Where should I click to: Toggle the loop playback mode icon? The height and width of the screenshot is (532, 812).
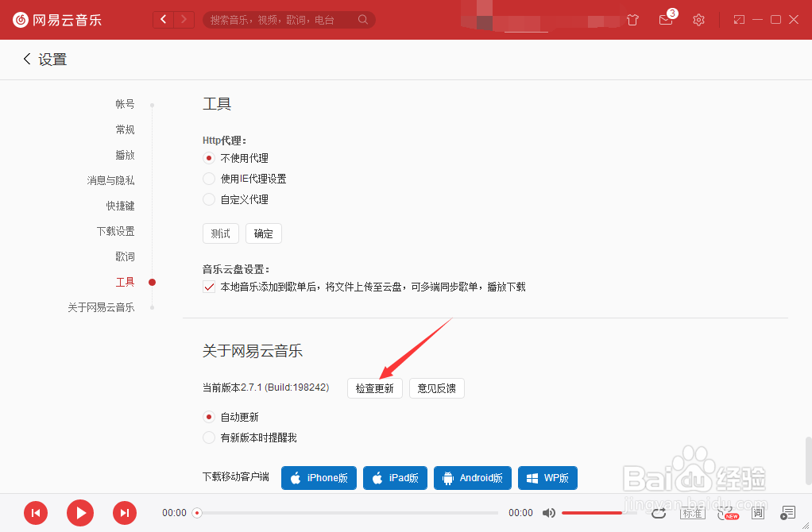(x=659, y=513)
